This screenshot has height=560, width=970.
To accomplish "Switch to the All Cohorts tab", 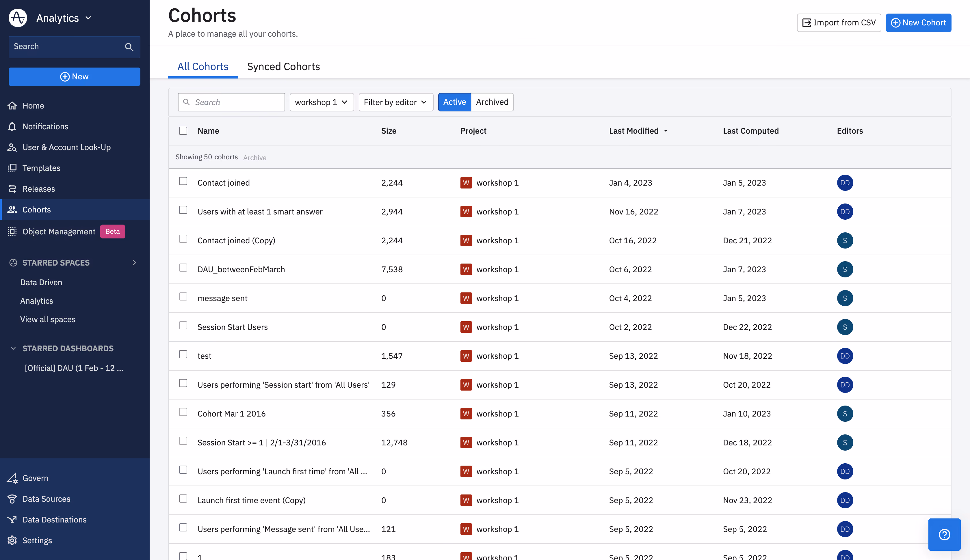I will pyautogui.click(x=203, y=67).
